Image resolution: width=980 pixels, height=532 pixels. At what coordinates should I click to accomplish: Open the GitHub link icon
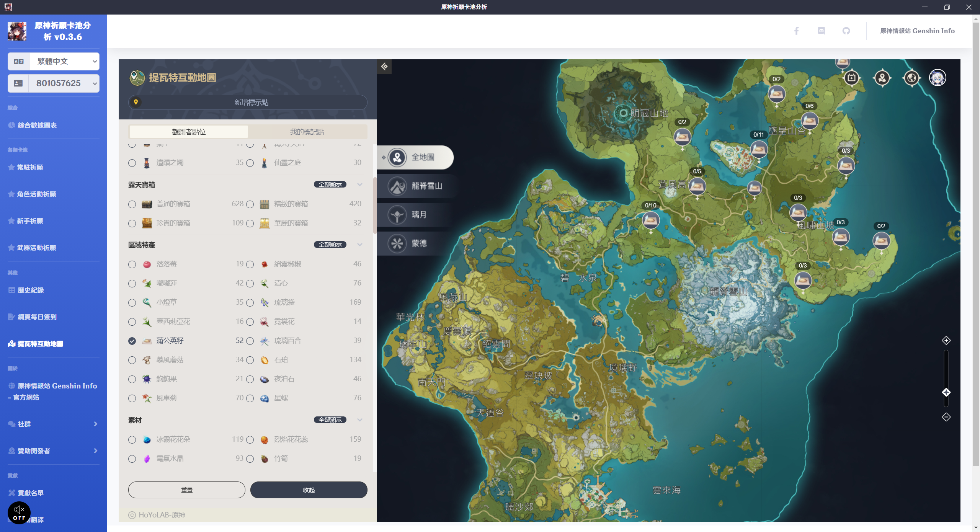point(846,31)
